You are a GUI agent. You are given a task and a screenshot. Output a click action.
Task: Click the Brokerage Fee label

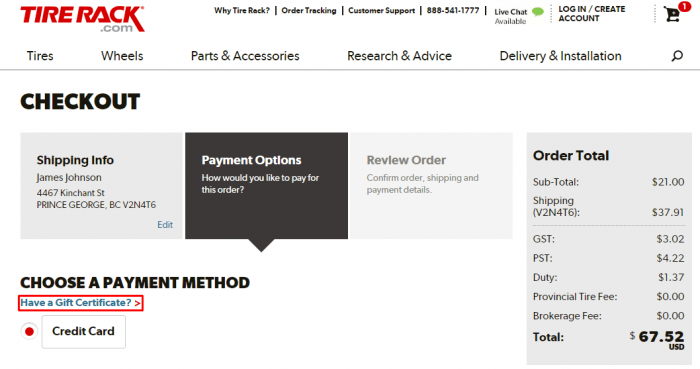click(x=567, y=316)
